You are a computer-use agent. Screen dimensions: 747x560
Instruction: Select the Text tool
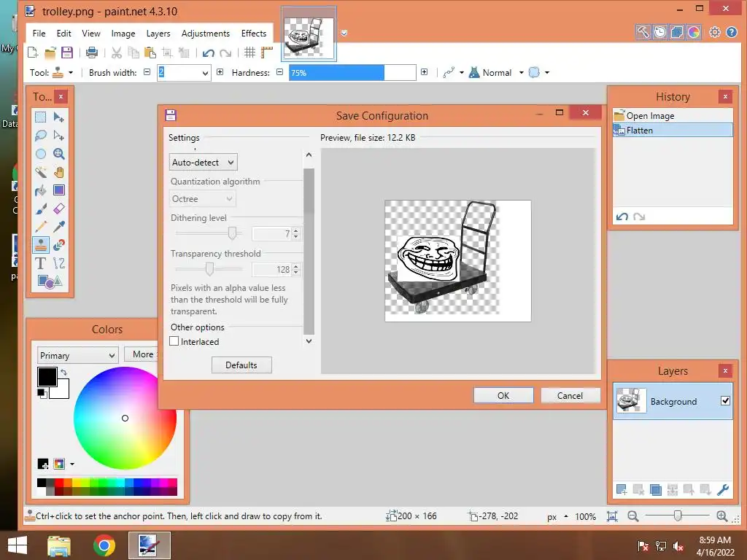[x=41, y=263]
